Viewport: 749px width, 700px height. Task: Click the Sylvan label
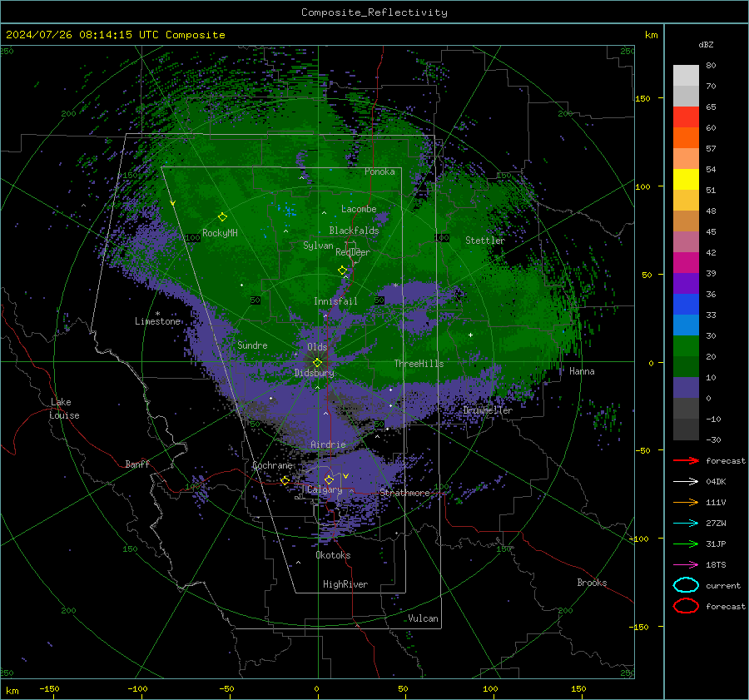(x=318, y=246)
